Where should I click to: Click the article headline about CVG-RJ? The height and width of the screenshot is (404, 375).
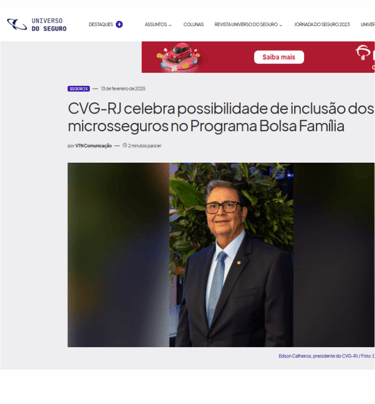(x=220, y=117)
